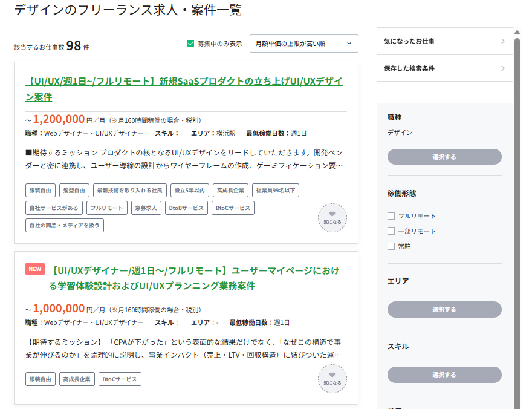Open 保存した検索条件 menu item
This screenshot has height=409, width=532.
coord(444,68)
